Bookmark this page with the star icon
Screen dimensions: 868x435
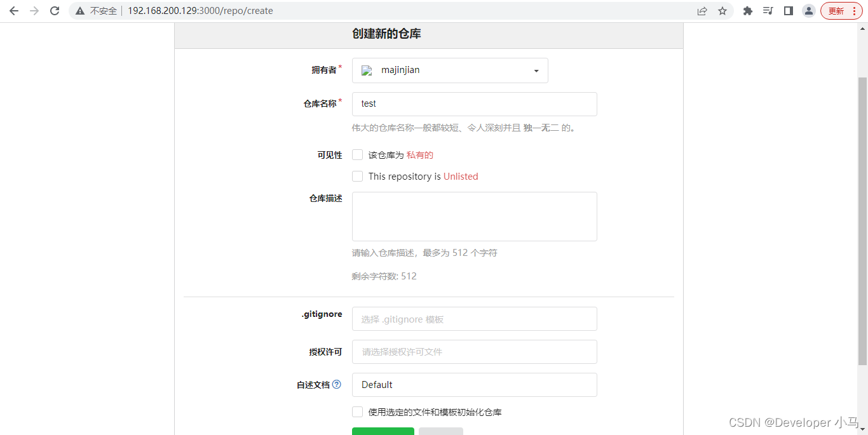722,11
